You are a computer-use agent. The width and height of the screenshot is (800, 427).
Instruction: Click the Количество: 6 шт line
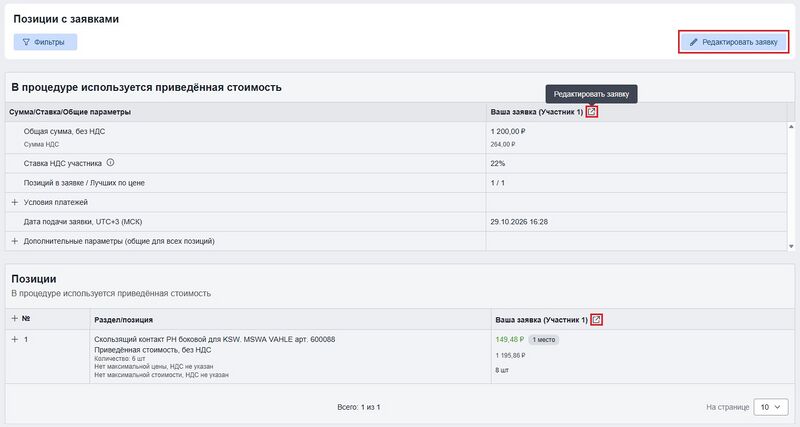[x=120, y=359]
